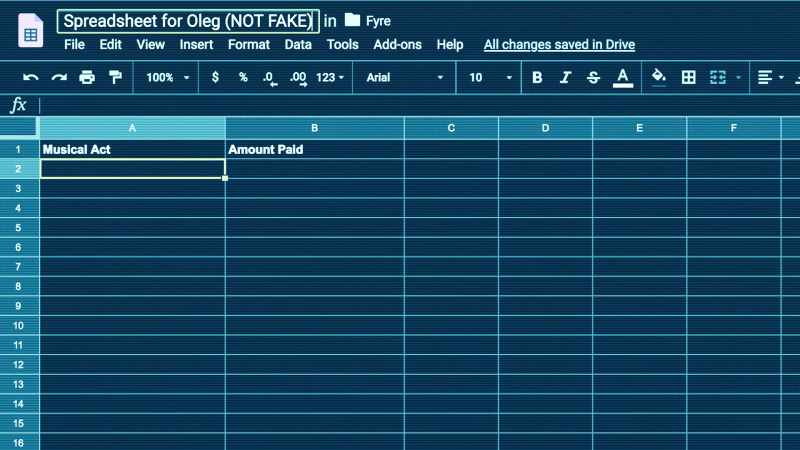Select column A header

132,128
